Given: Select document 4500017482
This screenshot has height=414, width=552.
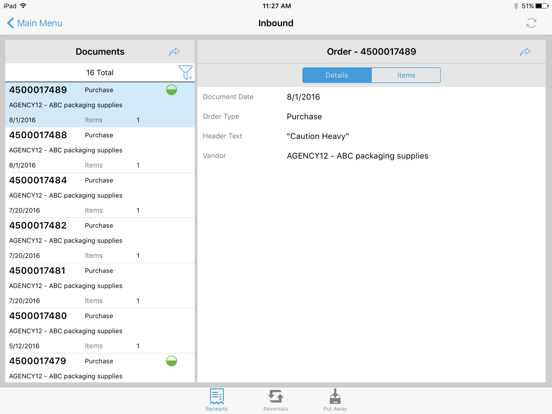Looking at the screenshot, I should [100, 240].
